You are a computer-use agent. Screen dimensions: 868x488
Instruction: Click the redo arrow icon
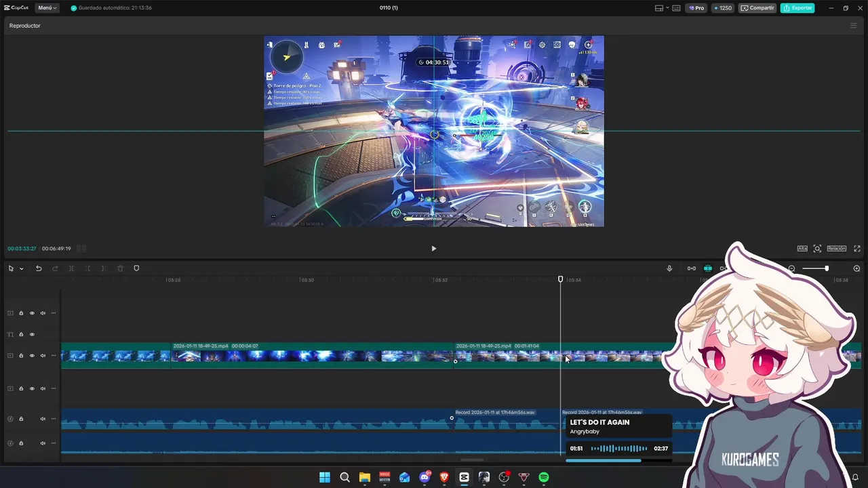[x=55, y=268]
